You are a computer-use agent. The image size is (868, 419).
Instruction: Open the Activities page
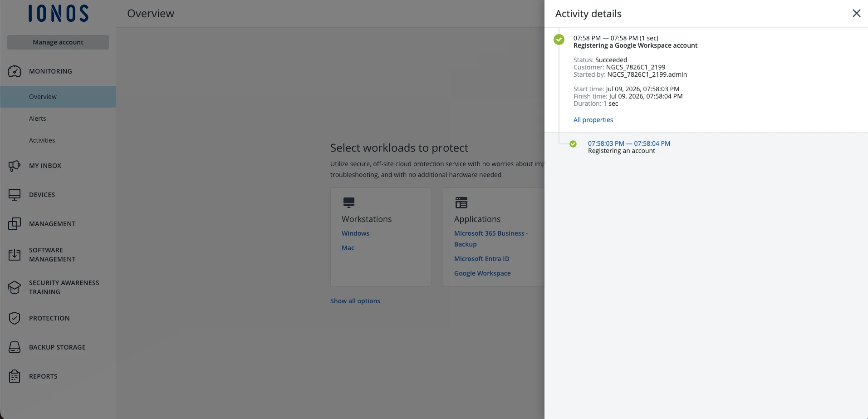pos(58,140)
